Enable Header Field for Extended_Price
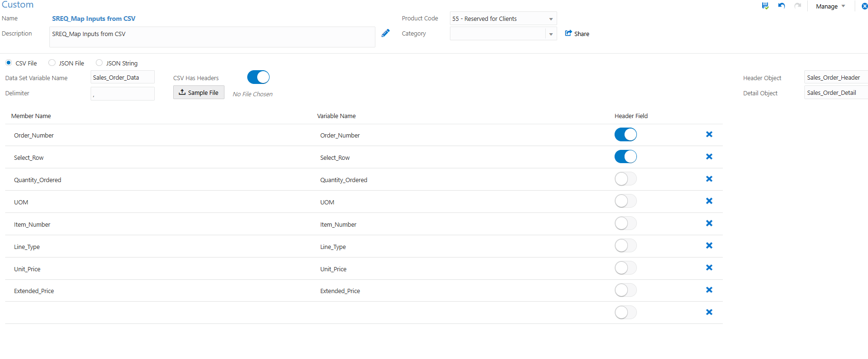This screenshot has width=868, height=359. pos(625,290)
